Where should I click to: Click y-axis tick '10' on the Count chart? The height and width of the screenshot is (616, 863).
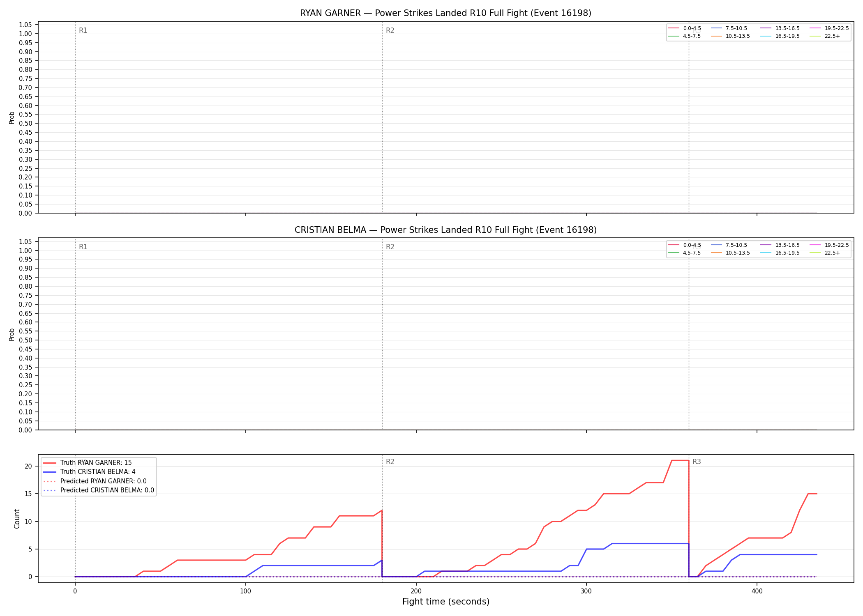coord(28,522)
